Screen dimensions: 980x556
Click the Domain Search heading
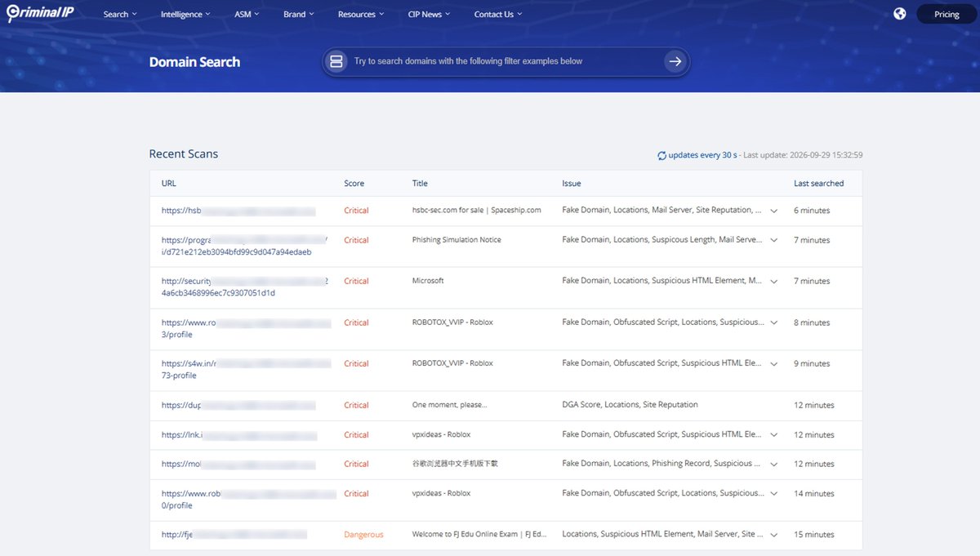(194, 62)
